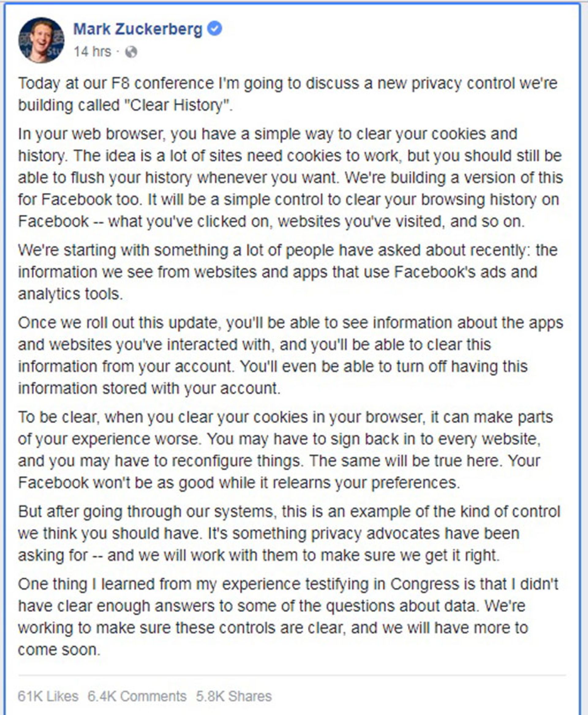Viewport: 588px width, 715px height.
Task: Open the 6.4K Comments link
Action: (x=137, y=696)
